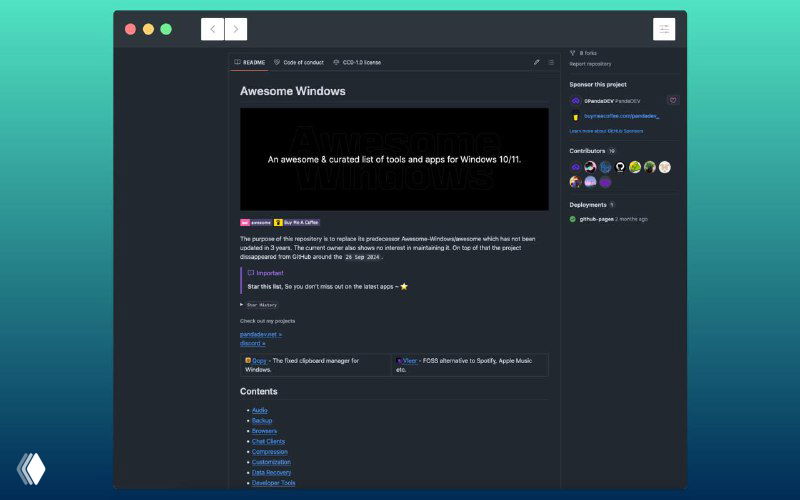Click the 0PandaDEV sponsor name
The height and width of the screenshot is (500, 800).
coord(599,101)
